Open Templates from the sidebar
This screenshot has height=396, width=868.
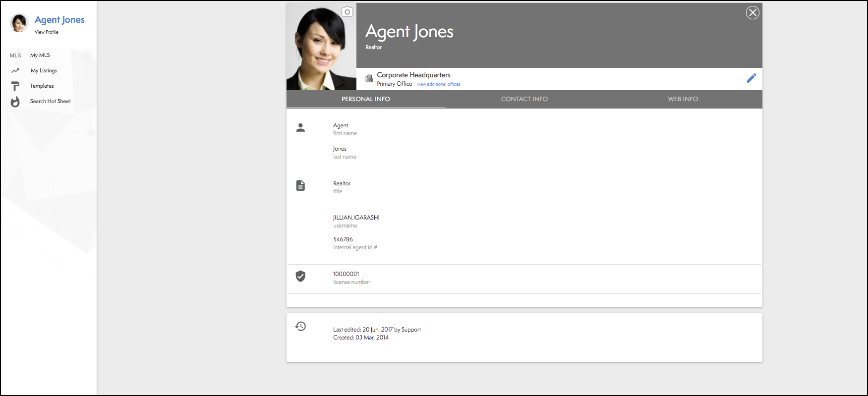42,86
